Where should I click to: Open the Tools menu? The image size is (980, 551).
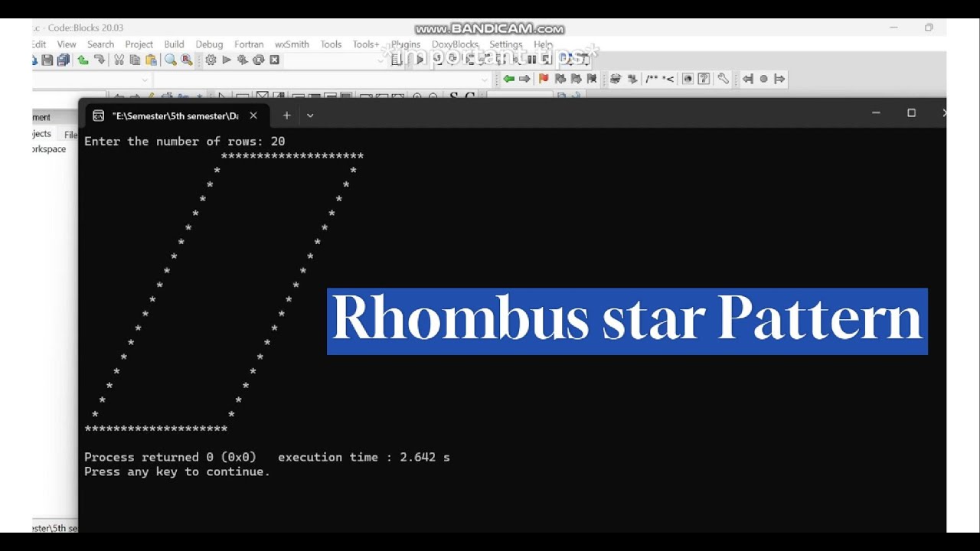(331, 44)
